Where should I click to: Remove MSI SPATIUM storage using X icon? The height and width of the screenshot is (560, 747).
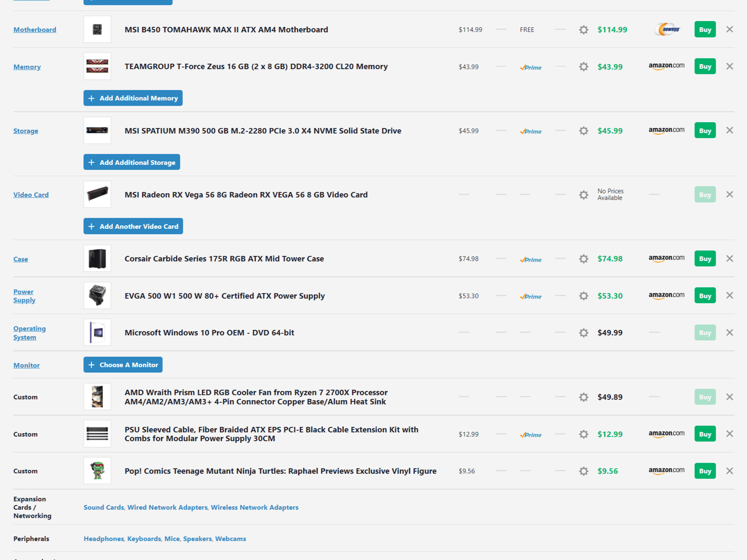click(729, 130)
